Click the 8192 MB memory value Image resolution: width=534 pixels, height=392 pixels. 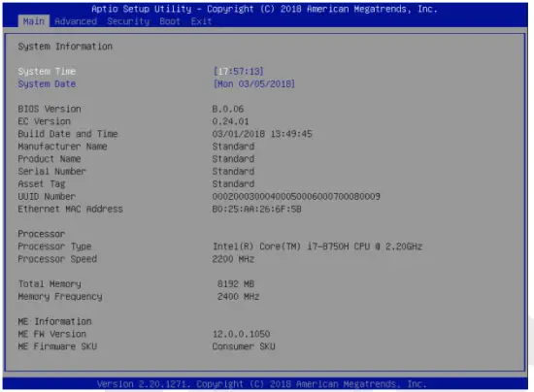[x=236, y=283]
